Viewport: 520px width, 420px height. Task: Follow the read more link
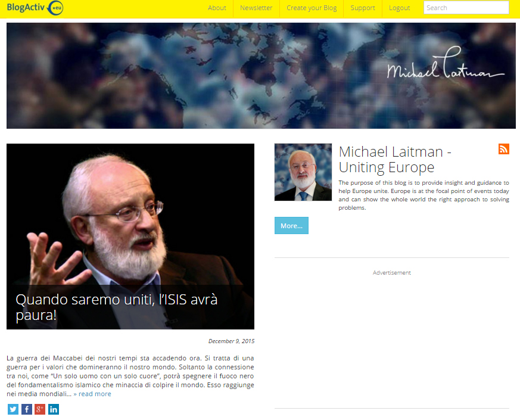point(92,394)
